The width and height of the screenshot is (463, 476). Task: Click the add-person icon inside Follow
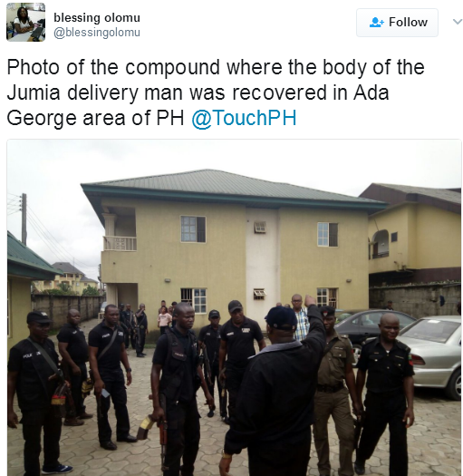pyautogui.click(x=377, y=23)
